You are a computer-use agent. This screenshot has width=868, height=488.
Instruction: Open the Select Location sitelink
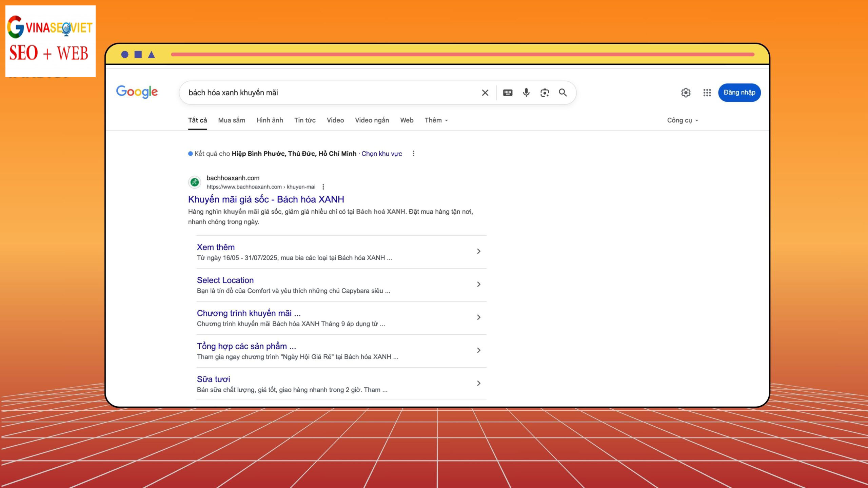[225, 280]
